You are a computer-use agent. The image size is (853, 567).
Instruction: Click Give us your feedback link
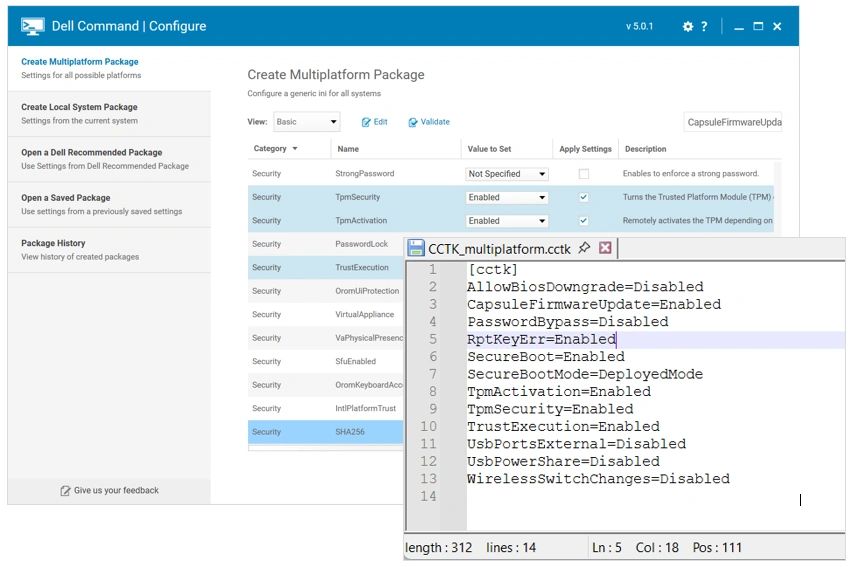(116, 491)
